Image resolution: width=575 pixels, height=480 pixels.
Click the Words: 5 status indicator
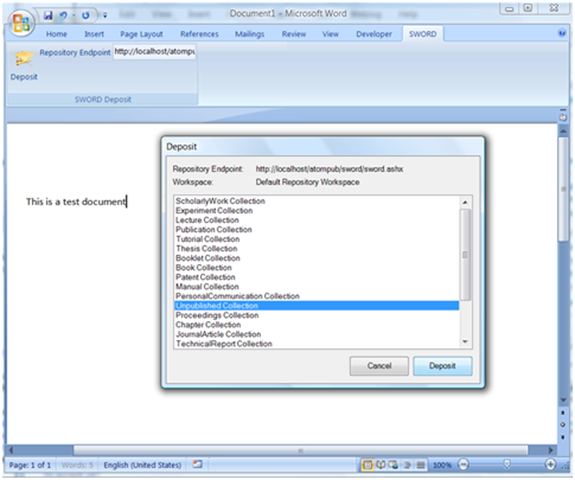coord(77,465)
